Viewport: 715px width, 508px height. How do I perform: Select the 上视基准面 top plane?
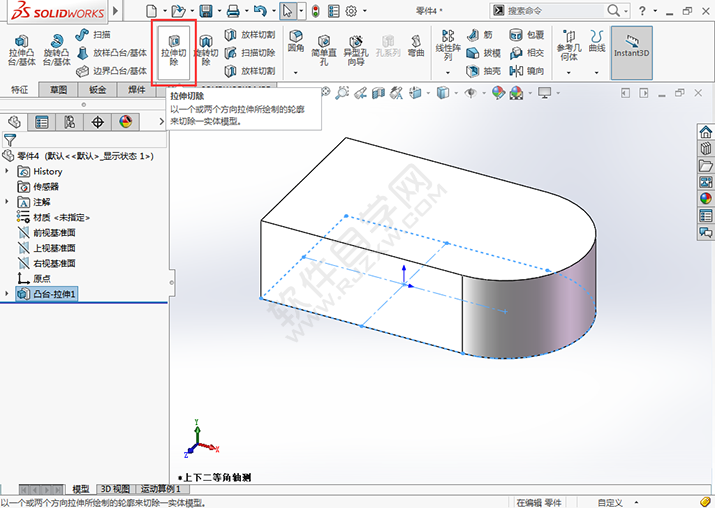pyautogui.click(x=47, y=248)
